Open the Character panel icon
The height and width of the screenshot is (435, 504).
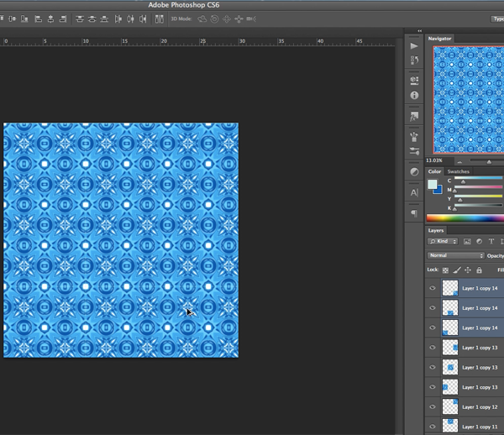pyautogui.click(x=414, y=192)
